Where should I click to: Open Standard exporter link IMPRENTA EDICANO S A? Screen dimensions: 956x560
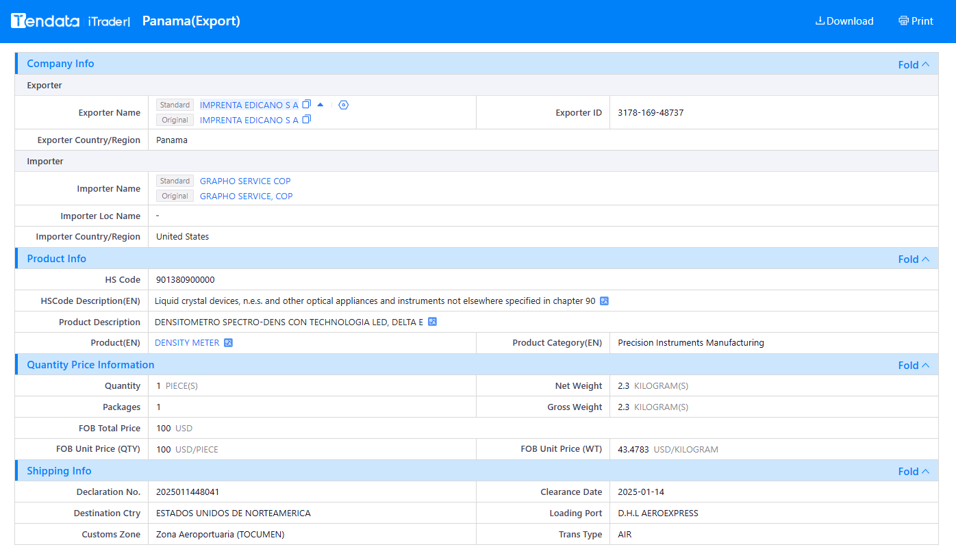point(249,105)
